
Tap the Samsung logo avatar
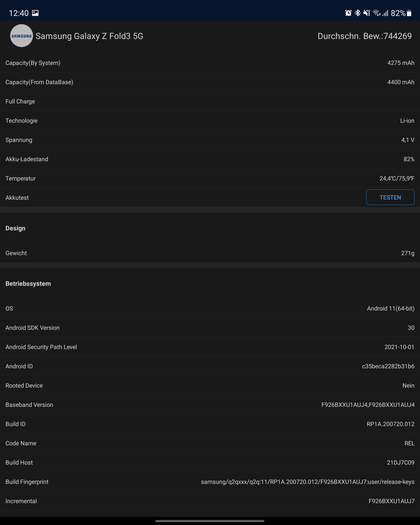pyautogui.click(x=21, y=36)
